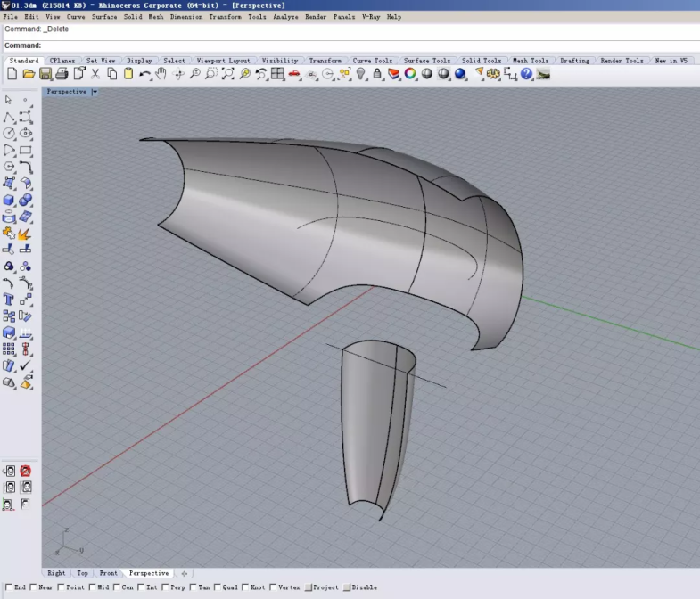Click the color wheel render icon
The width and height of the screenshot is (700, 599).
[x=410, y=74]
